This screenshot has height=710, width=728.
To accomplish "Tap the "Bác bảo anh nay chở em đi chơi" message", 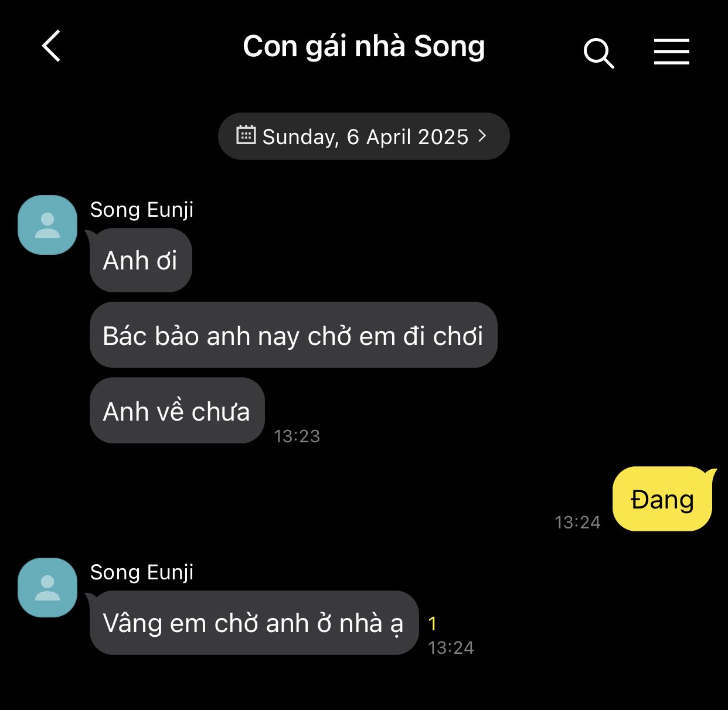I will point(293,336).
